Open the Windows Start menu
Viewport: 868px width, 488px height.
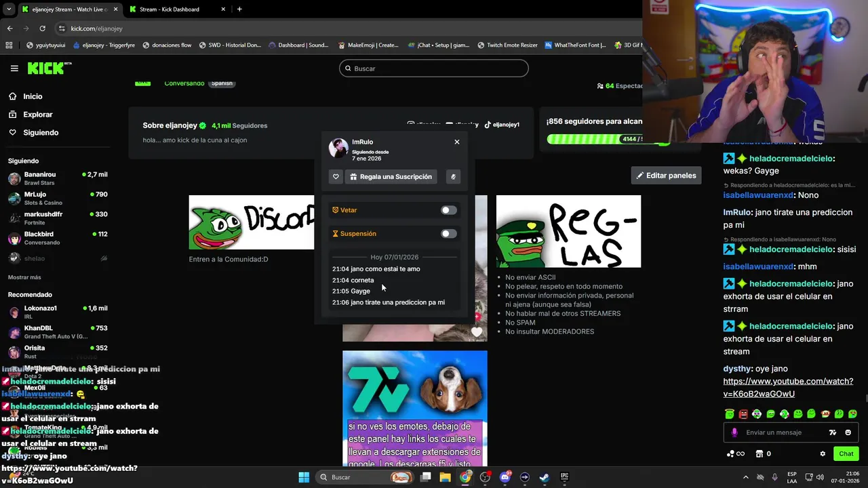[304, 477]
